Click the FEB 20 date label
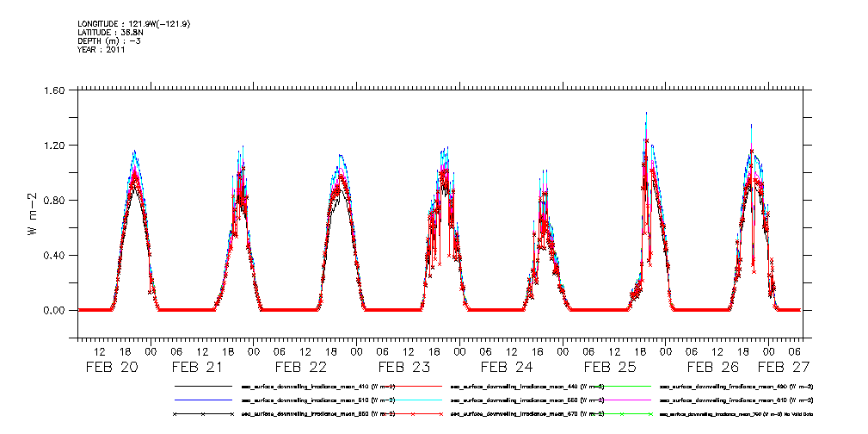The width and height of the screenshot is (868, 434). coord(112,367)
